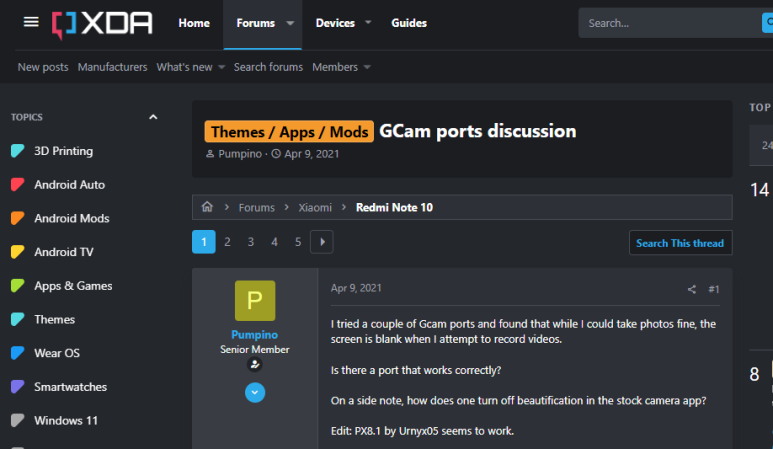Click Xiaomi breadcrumb link
Screen dimensions: 773x449
(x=315, y=207)
